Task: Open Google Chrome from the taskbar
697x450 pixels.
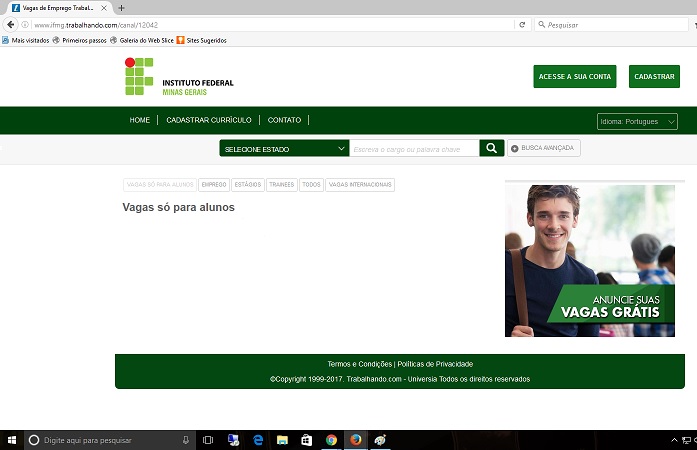Action: tap(331, 440)
